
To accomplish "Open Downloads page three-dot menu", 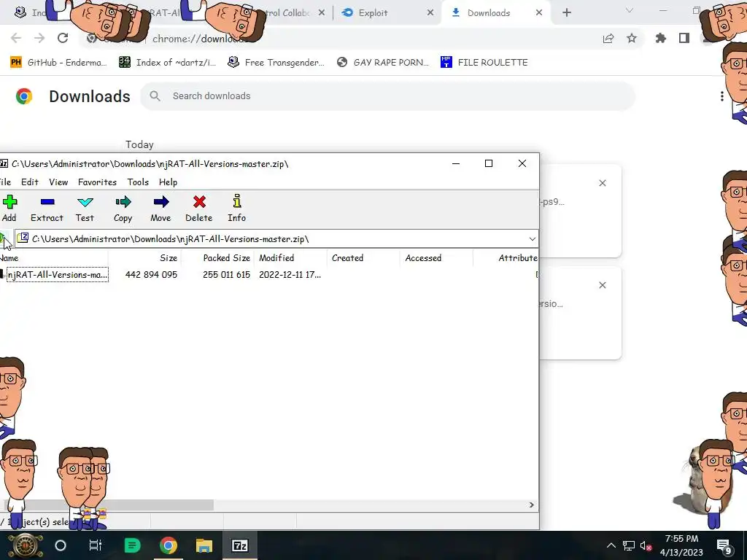I will pos(721,96).
